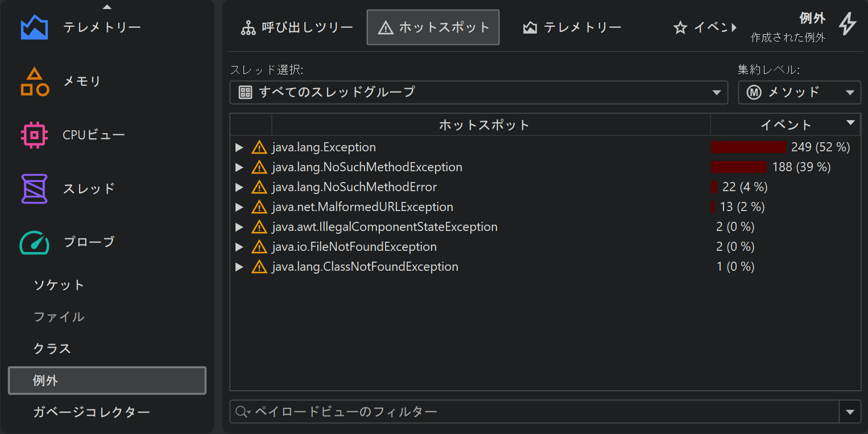Click the red bar for java.lang.NoSuchMethodException
The width and height of the screenshot is (868, 434).
click(x=738, y=167)
